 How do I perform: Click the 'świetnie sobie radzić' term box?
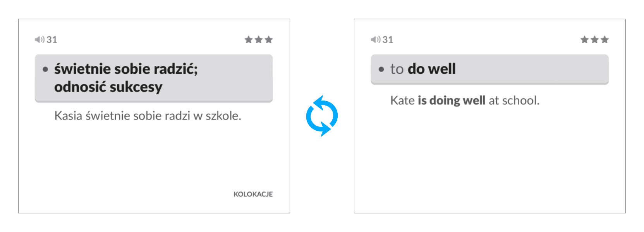pos(154,78)
